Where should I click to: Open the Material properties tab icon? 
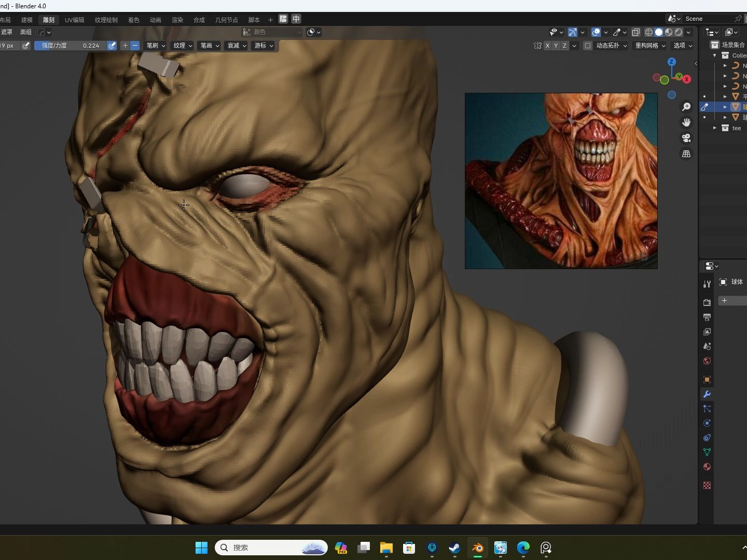point(707,467)
